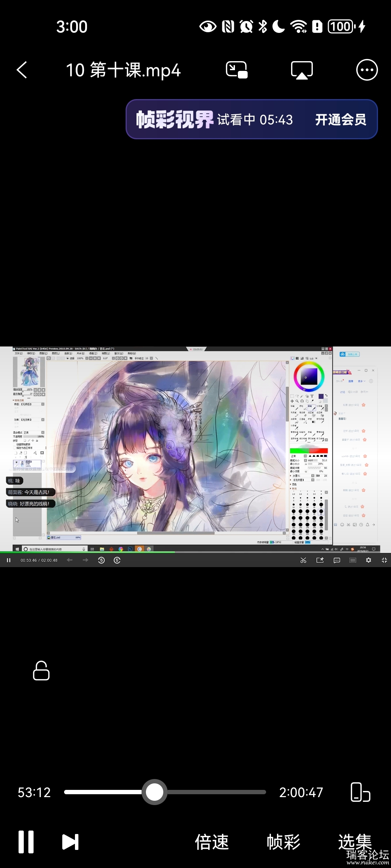This screenshot has width=391, height=868.
Task: Select the Text tool T in SAI
Action: pyautogui.click(x=312, y=396)
